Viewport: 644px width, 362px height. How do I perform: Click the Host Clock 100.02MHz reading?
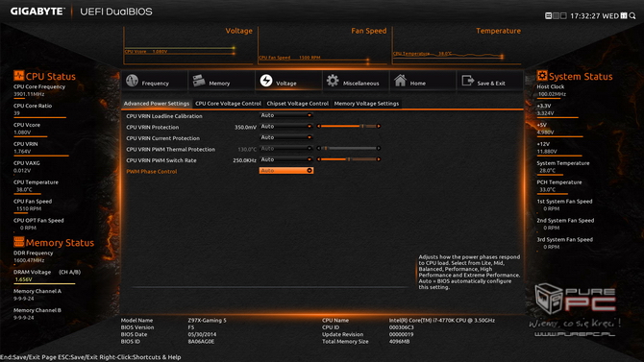552,94
